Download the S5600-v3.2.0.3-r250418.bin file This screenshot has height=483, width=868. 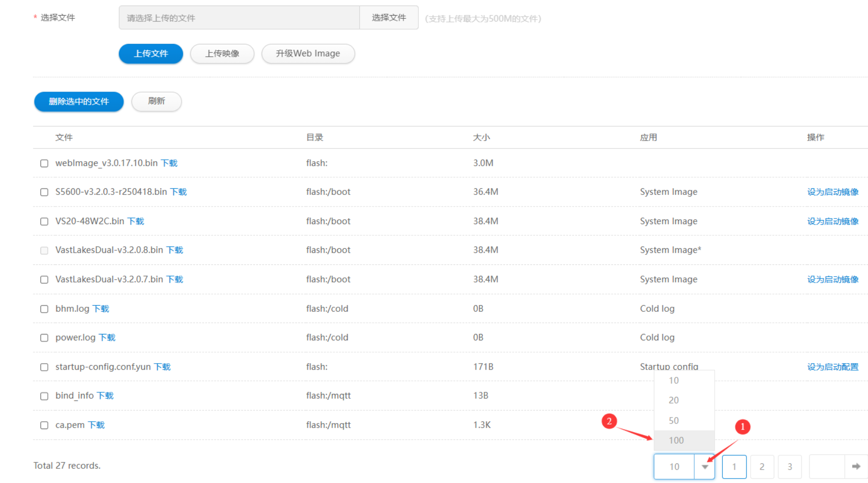coord(178,192)
